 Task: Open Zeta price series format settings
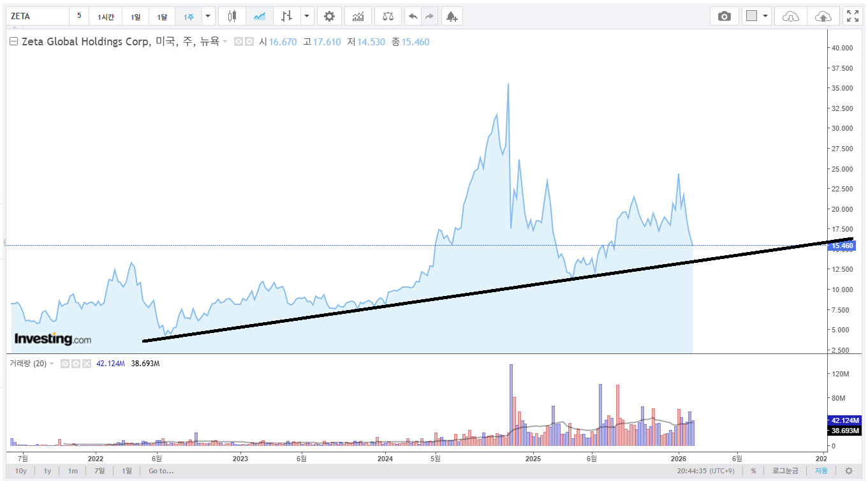point(249,42)
